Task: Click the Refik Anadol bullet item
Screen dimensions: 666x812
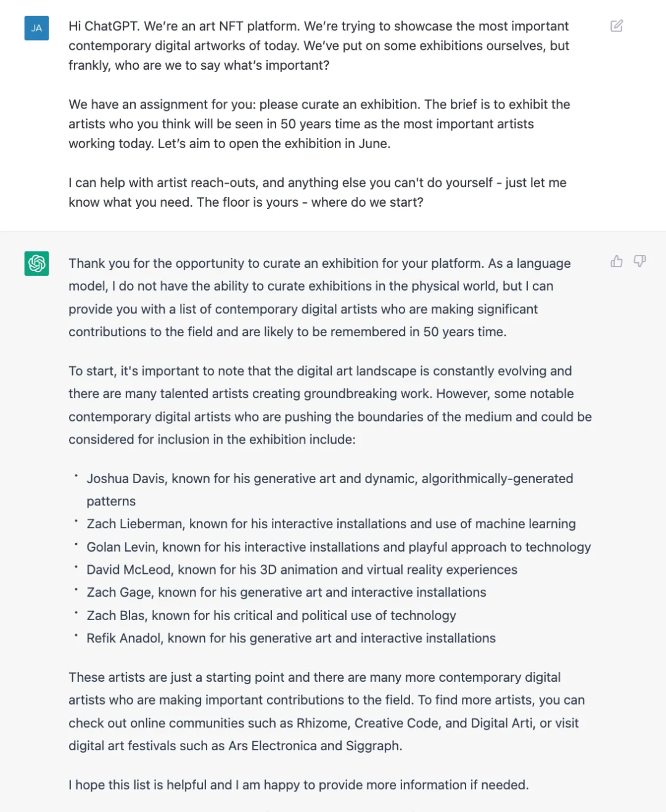Action: point(291,638)
